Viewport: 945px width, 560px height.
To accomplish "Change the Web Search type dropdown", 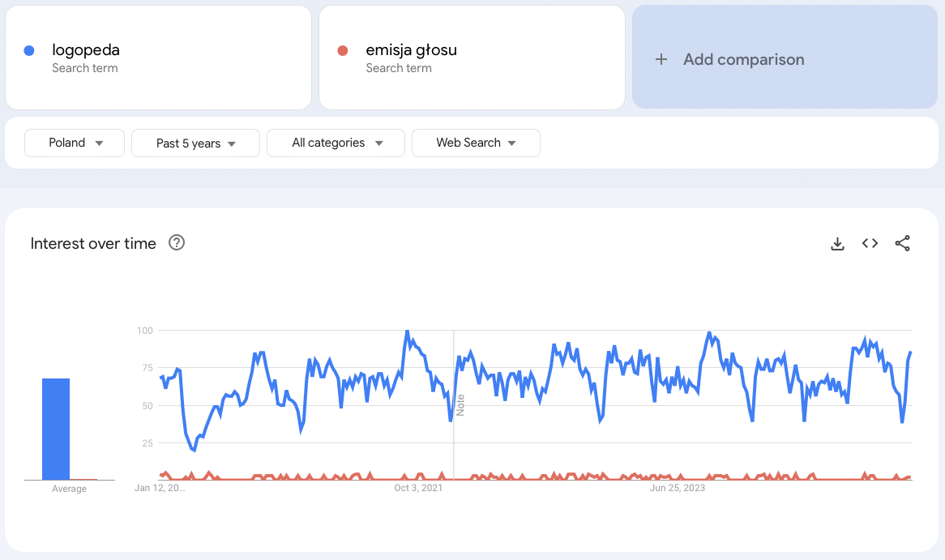I will coord(476,143).
